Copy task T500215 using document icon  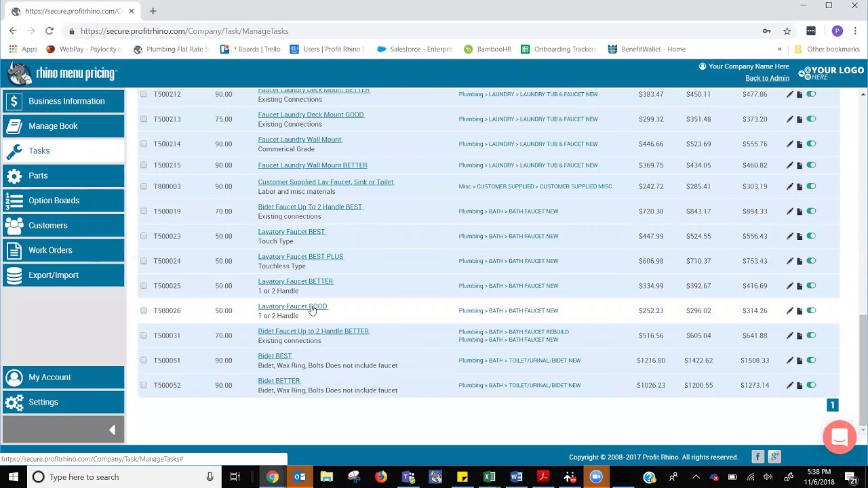pyautogui.click(x=800, y=165)
